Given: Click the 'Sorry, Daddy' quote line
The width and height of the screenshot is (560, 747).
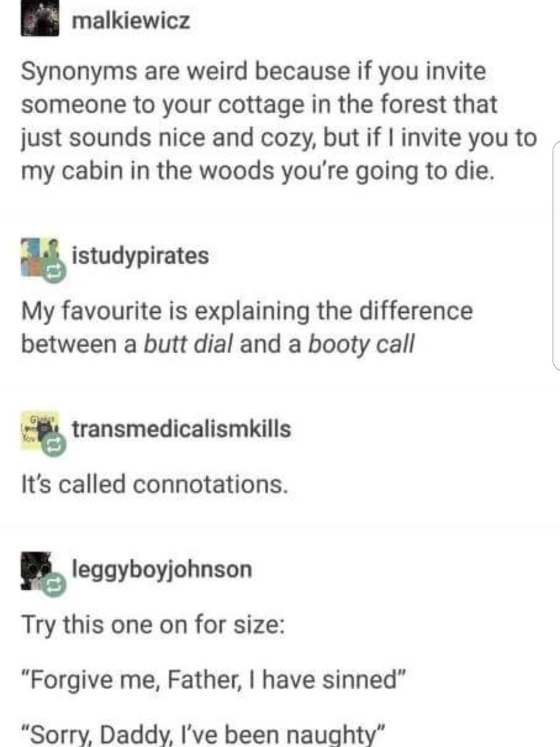Looking at the screenshot, I should [204, 734].
